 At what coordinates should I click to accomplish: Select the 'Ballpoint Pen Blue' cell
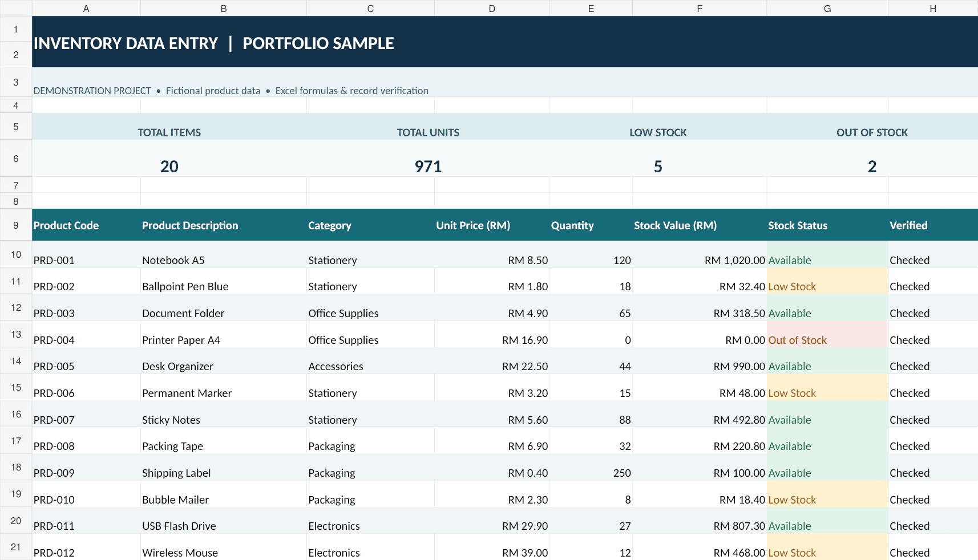point(224,281)
